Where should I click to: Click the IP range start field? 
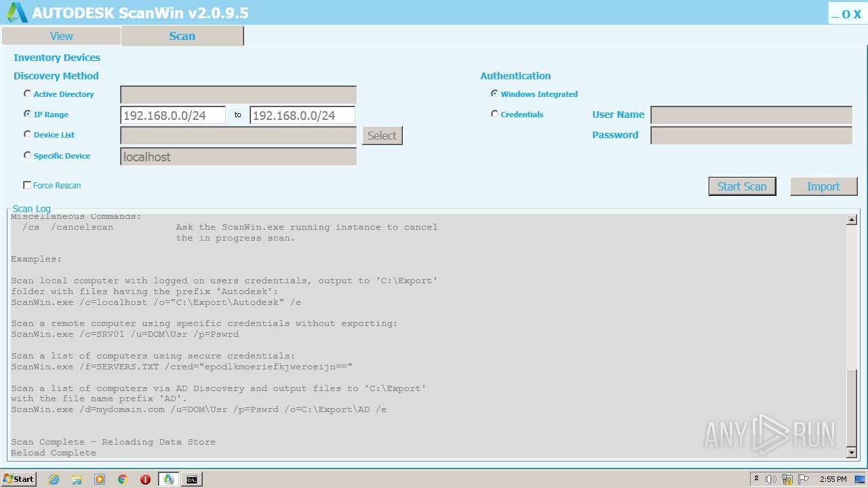click(173, 115)
